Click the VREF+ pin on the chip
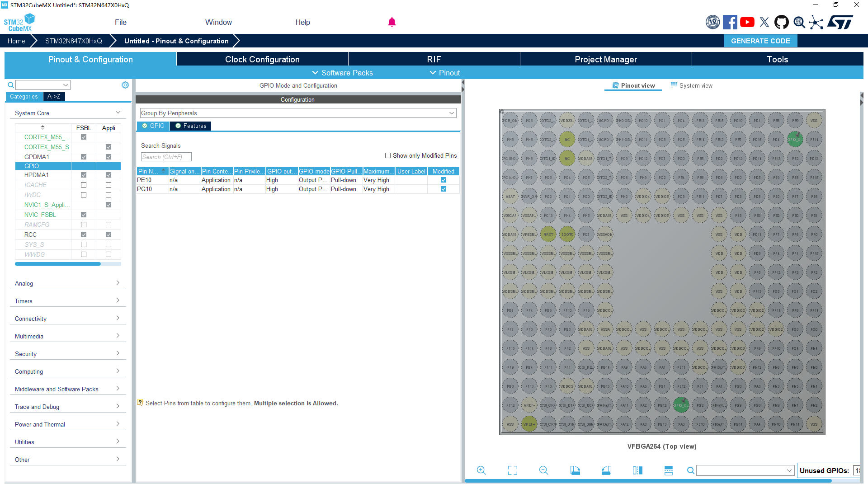 pyautogui.click(x=529, y=424)
